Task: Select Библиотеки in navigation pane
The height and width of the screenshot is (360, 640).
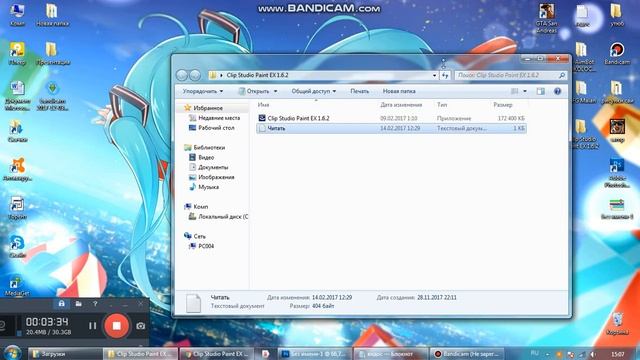Action: click(209, 147)
